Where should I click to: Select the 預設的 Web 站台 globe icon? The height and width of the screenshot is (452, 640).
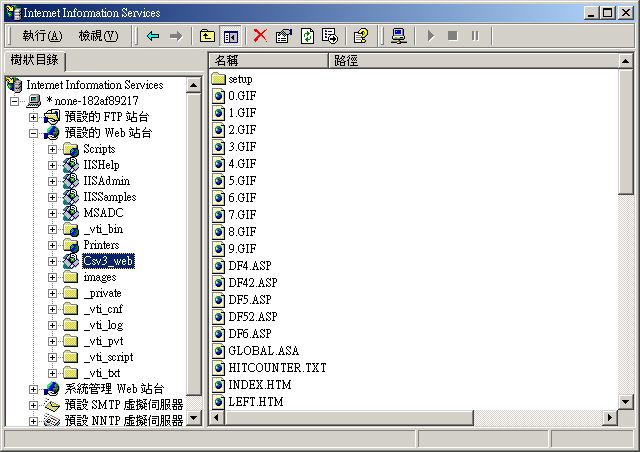(x=52, y=133)
